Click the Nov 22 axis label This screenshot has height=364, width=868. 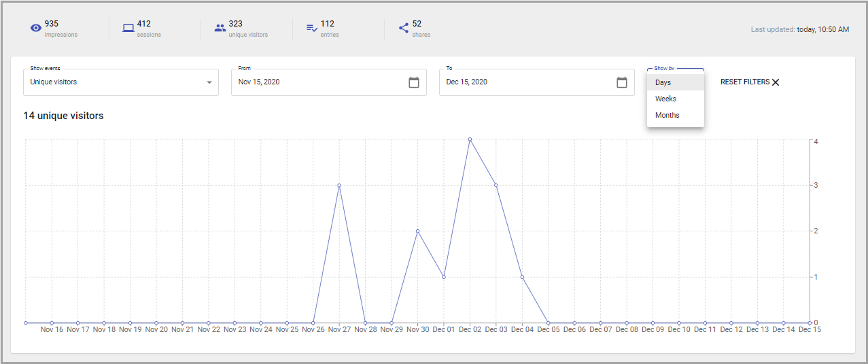[209, 330]
